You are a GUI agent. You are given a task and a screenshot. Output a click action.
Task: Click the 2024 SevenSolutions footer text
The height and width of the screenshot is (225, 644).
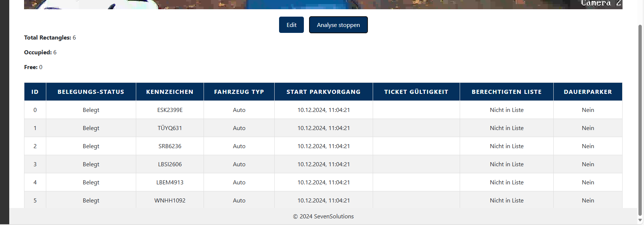[323, 217]
